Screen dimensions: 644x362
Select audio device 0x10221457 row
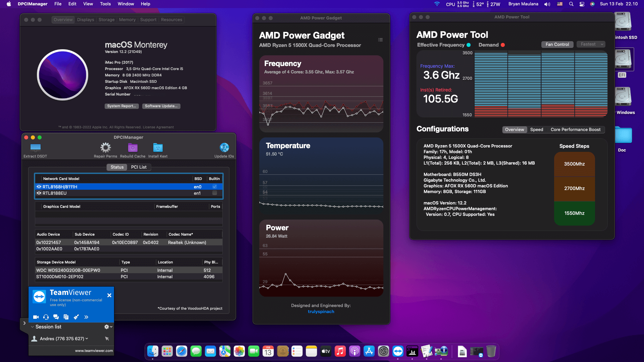[x=129, y=242]
